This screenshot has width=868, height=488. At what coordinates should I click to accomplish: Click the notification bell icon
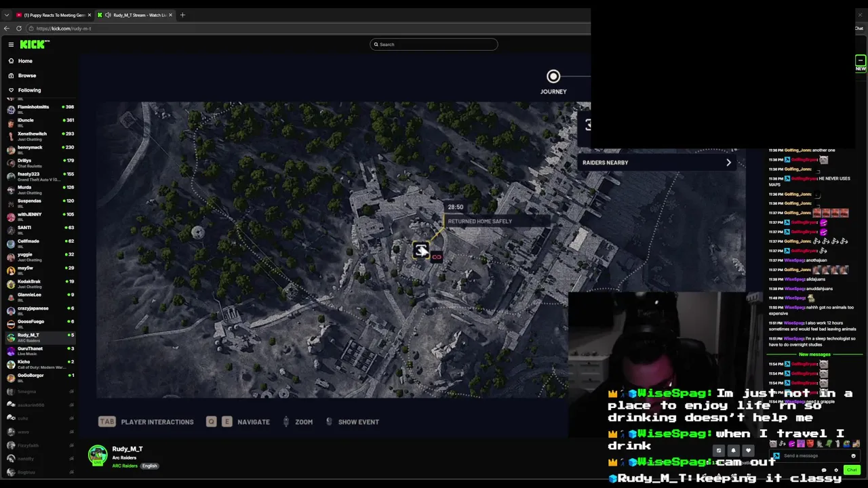(x=733, y=451)
